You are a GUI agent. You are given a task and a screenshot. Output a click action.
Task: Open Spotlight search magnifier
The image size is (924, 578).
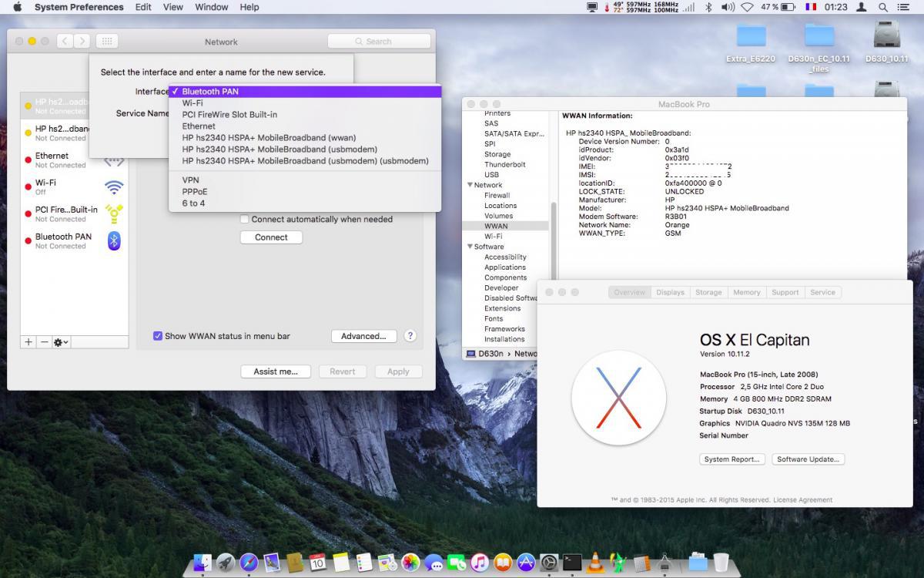tap(883, 7)
